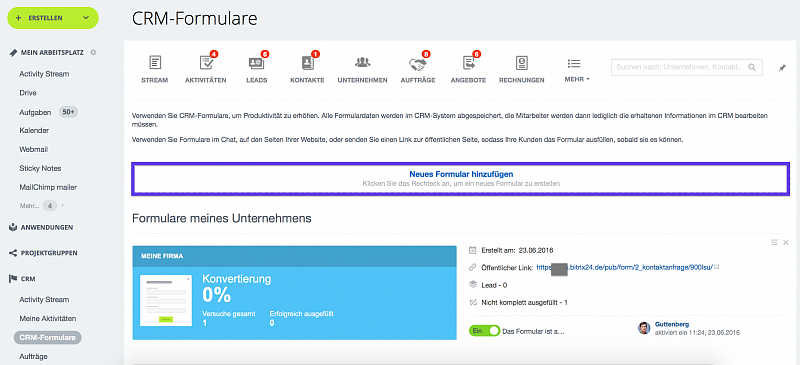The height and width of the screenshot is (365, 800).
Task: Open Kalender in the sidebar
Action: pyautogui.click(x=34, y=131)
